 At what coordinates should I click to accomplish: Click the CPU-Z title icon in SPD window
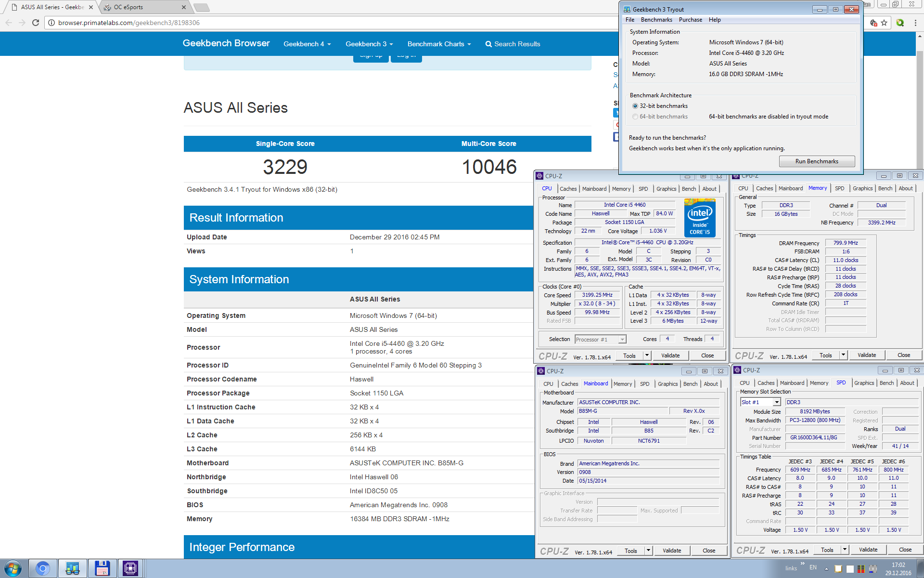(737, 370)
